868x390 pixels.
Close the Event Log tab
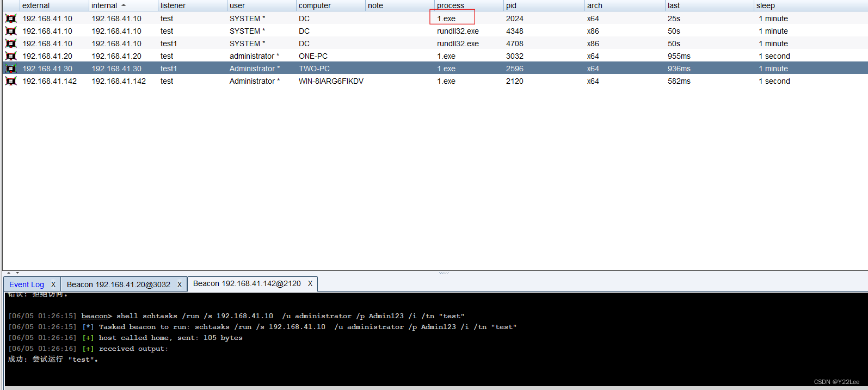tap(53, 284)
